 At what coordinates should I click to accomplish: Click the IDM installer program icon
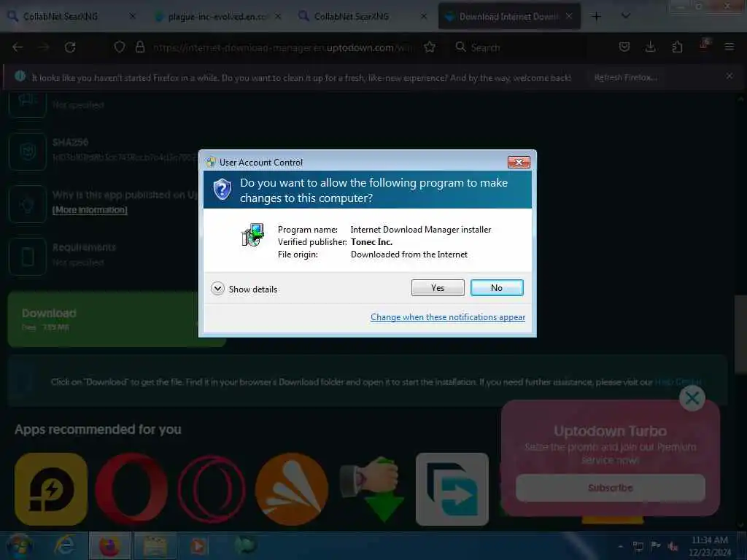pyautogui.click(x=253, y=235)
